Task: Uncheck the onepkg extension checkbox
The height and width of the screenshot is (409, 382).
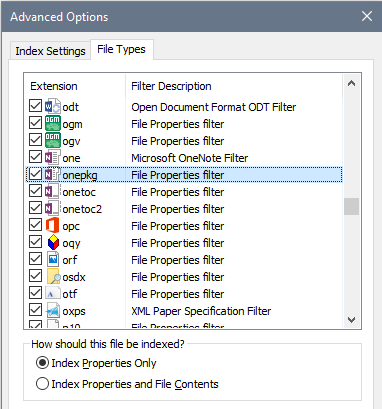Action: [35, 174]
